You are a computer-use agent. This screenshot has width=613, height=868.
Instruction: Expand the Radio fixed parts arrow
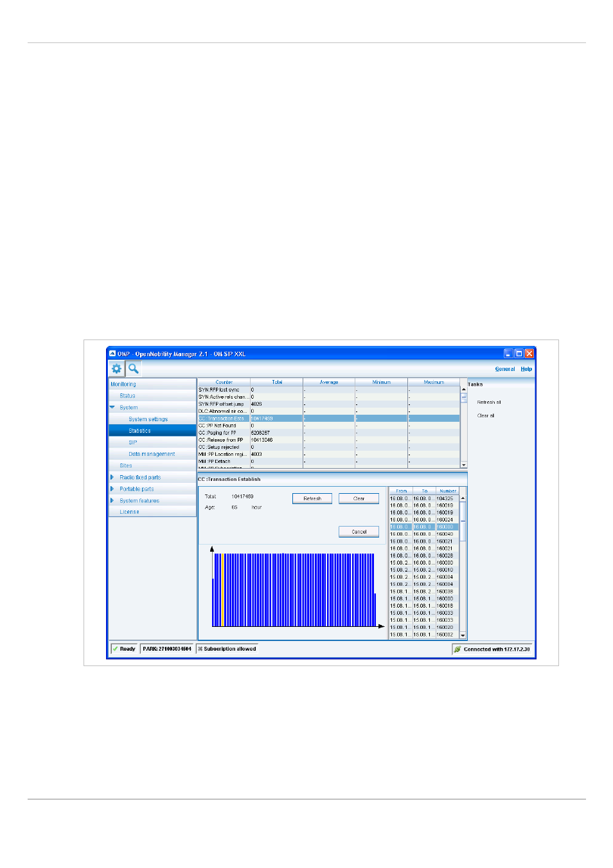tap(112, 478)
